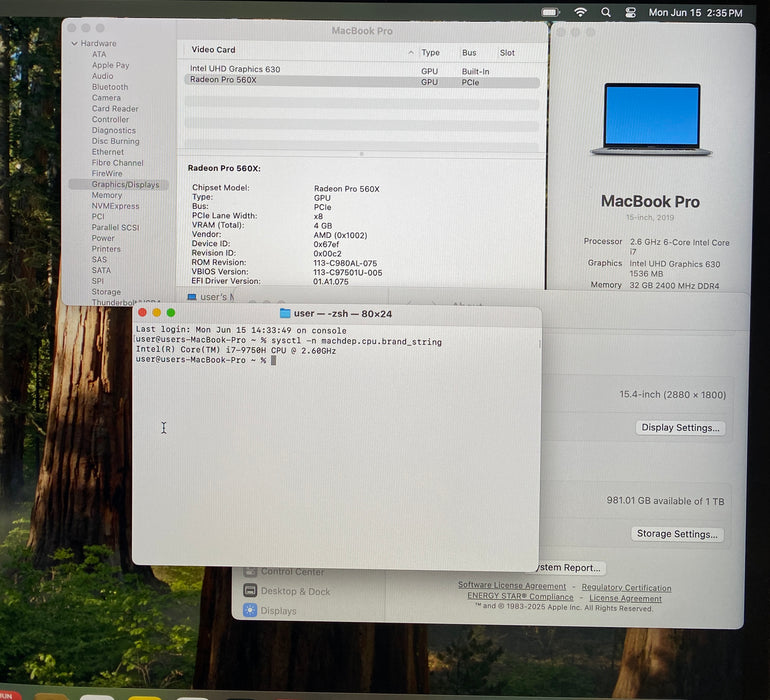Open the System Report button
The width and height of the screenshot is (770, 700).
pos(569,567)
